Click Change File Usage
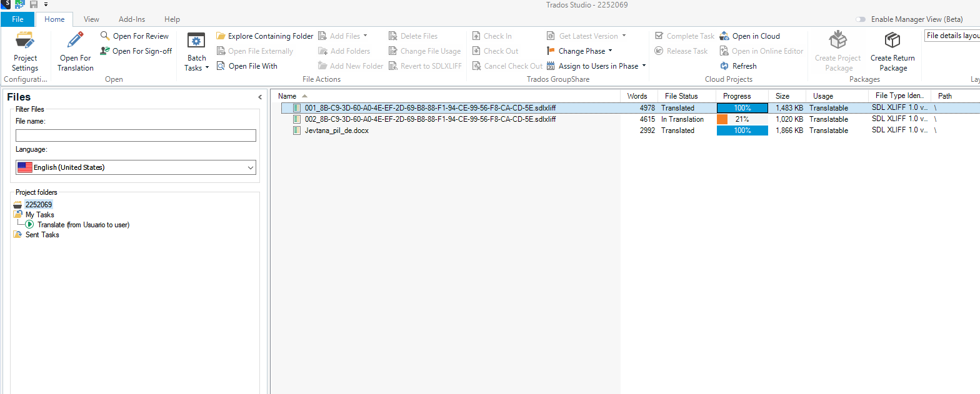This screenshot has height=394, width=980. pyautogui.click(x=424, y=51)
